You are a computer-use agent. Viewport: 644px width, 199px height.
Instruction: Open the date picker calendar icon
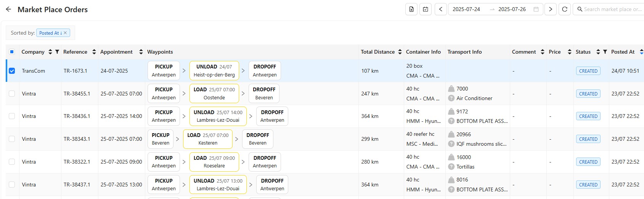pyautogui.click(x=536, y=9)
